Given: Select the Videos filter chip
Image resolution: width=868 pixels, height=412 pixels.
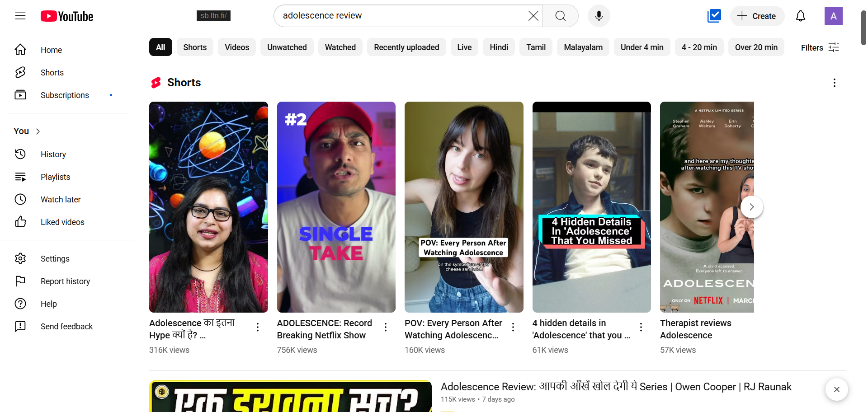Looking at the screenshot, I should pos(237,47).
